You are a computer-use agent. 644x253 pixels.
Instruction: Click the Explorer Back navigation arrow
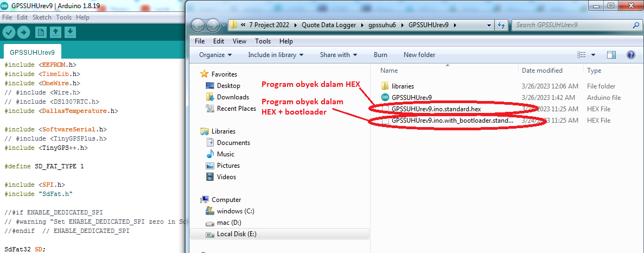point(198,25)
